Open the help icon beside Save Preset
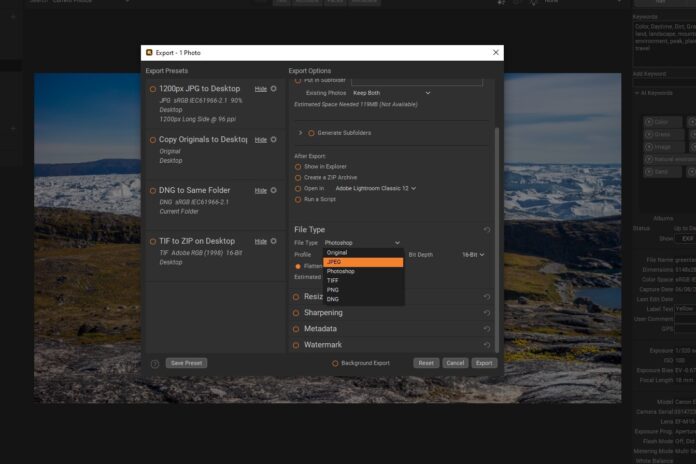696x464 pixels. pos(154,364)
